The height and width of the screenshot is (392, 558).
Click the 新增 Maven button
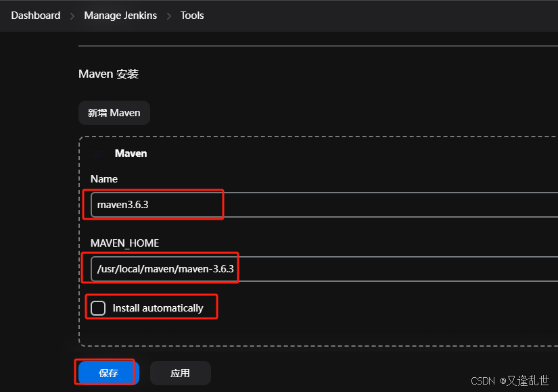click(x=114, y=113)
